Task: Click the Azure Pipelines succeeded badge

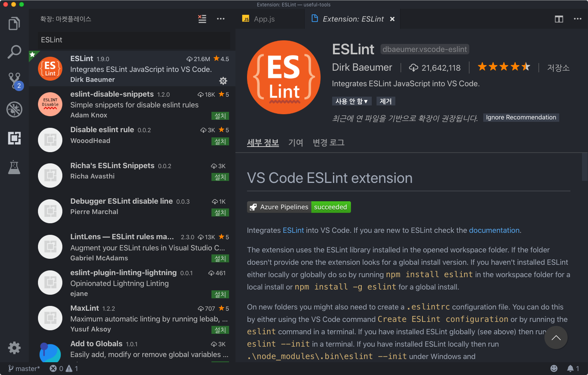Action: click(x=299, y=207)
